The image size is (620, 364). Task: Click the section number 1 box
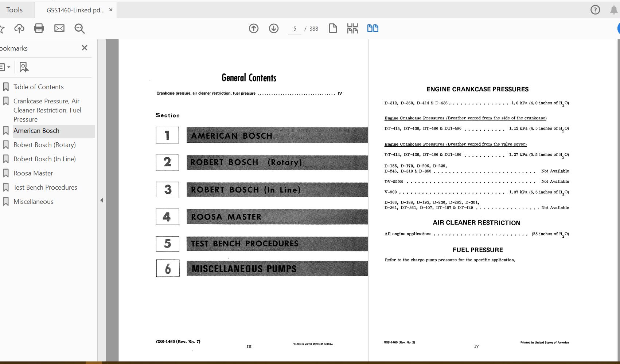(x=167, y=135)
